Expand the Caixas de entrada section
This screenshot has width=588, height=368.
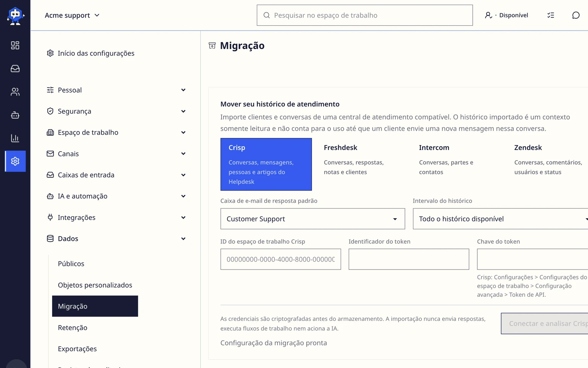click(116, 175)
